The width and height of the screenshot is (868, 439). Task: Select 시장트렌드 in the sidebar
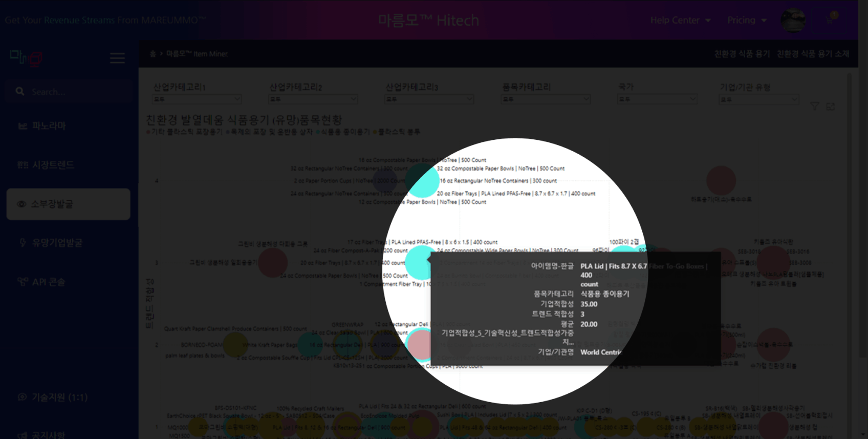(x=53, y=164)
